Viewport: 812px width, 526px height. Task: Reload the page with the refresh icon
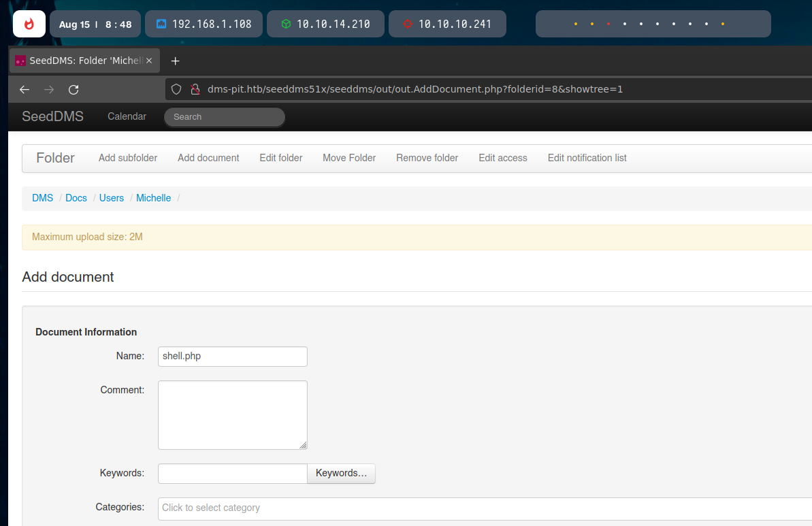(x=74, y=90)
